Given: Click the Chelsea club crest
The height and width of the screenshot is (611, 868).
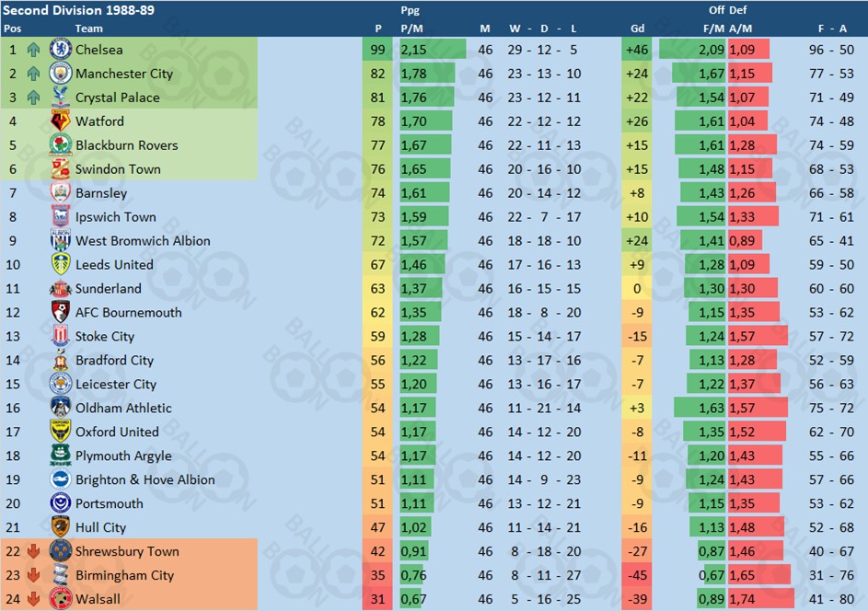Looking at the screenshot, I should point(61,50).
